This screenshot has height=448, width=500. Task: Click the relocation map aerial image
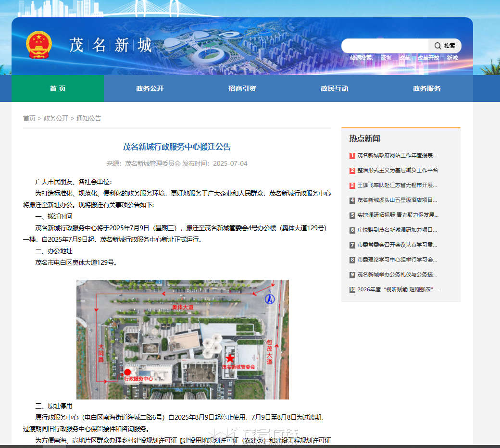pos(183,339)
